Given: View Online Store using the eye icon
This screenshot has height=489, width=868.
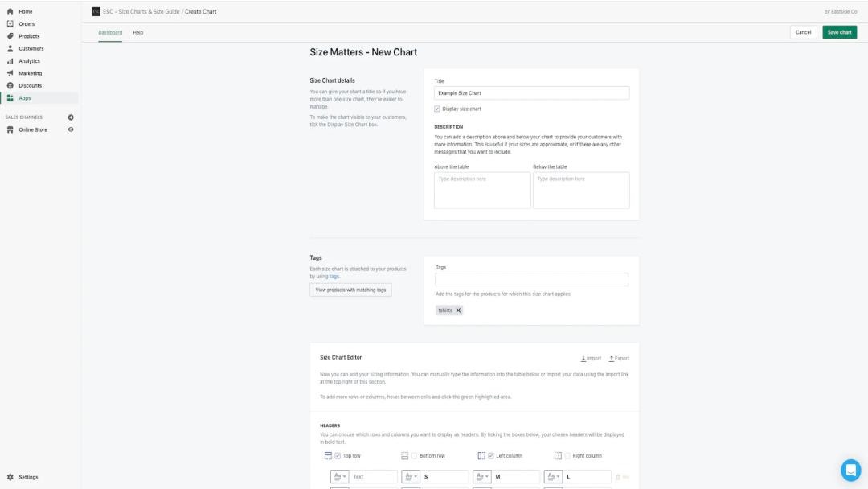Looking at the screenshot, I should coord(71,129).
